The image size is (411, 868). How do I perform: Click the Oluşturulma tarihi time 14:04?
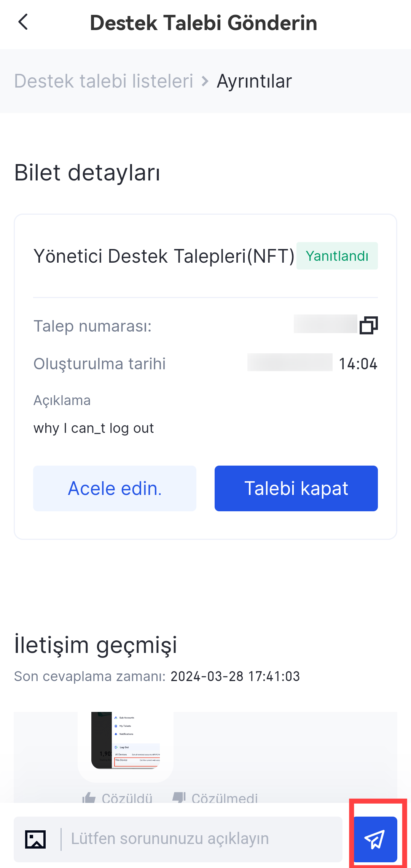tap(358, 364)
